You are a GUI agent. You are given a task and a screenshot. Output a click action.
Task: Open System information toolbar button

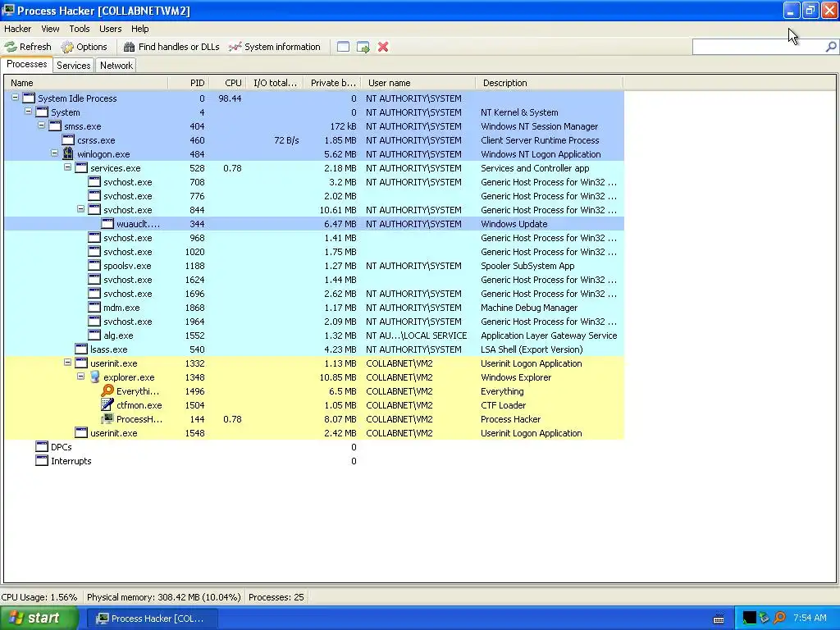(x=274, y=47)
